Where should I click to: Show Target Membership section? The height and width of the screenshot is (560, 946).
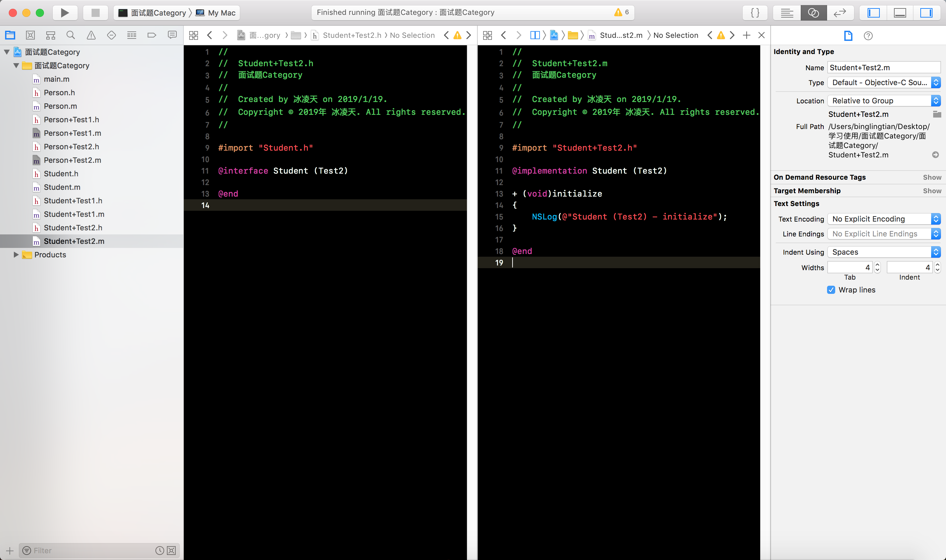[932, 191]
